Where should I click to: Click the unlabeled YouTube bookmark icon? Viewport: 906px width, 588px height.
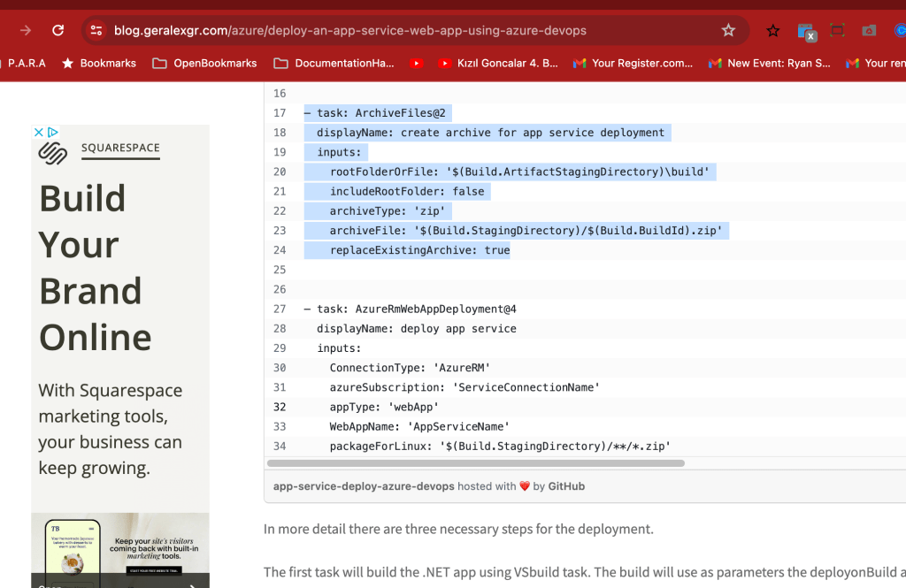(416, 63)
